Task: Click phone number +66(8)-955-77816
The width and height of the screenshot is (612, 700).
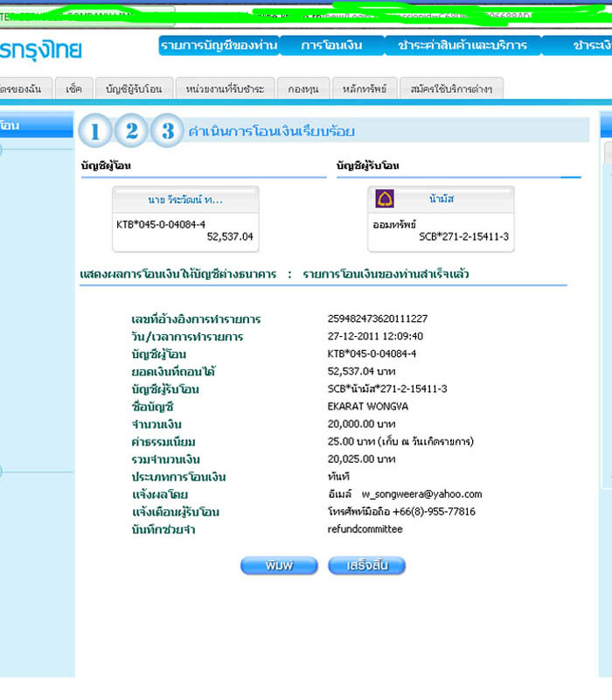Action: pos(434,512)
